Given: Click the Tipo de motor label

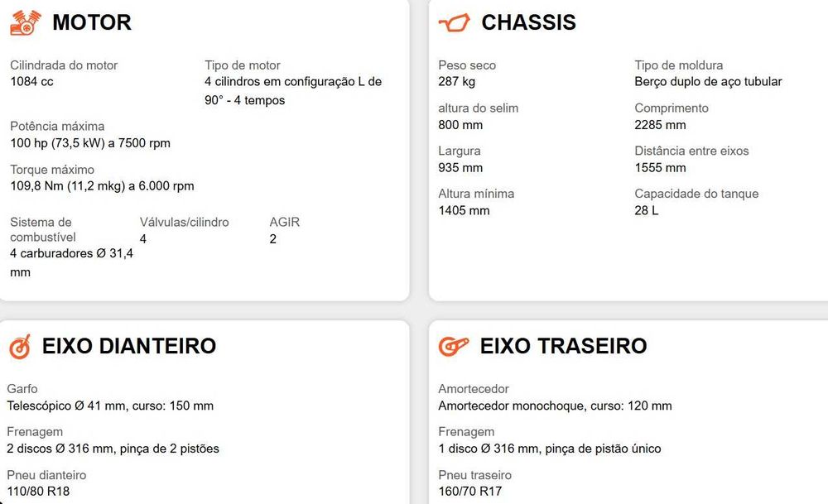Looking at the screenshot, I should [243, 65].
